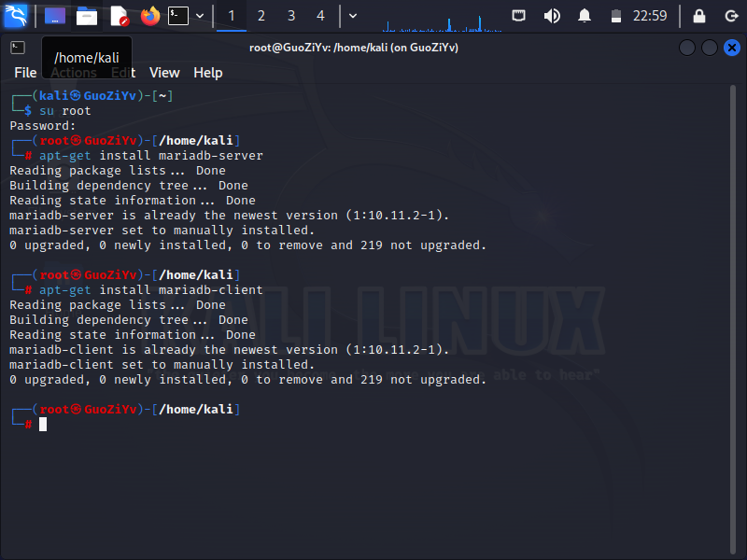Screen dimensions: 747x560
Task: Maximize the terminal window
Action: pyautogui.click(x=710, y=48)
